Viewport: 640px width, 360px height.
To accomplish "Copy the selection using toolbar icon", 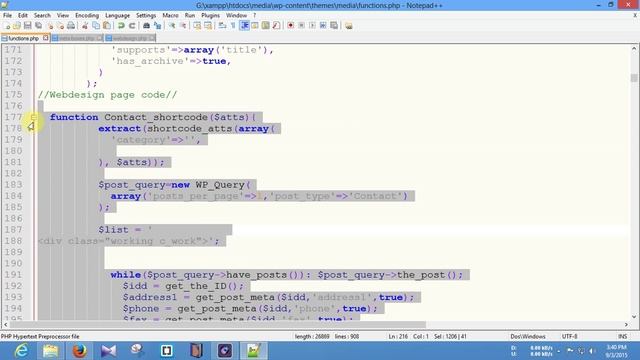I will click(x=96, y=26).
